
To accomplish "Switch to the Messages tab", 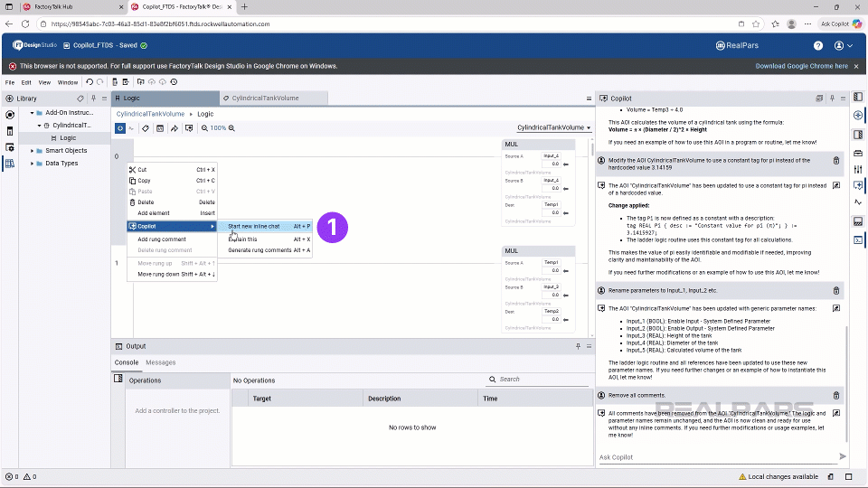I will pyautogui.click(x=161, y=362).
